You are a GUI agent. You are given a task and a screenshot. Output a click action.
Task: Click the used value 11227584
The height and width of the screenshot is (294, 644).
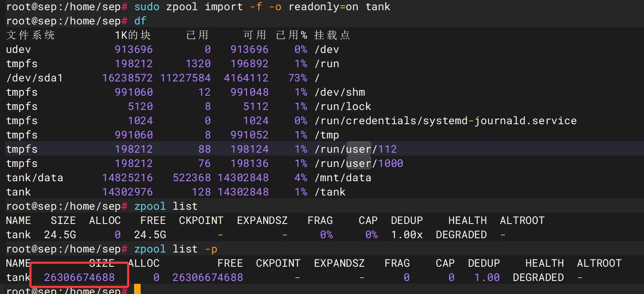tap(185, 78)
